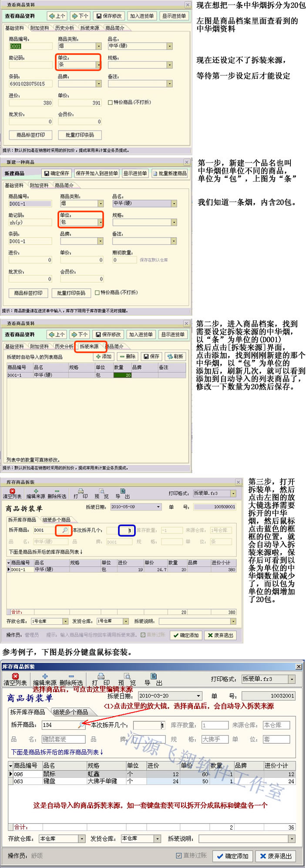Screen dimensions: 306x868
Task: Click 批量新建商品 button in 新建商品 toolbar
Action: tap(170, 174)
